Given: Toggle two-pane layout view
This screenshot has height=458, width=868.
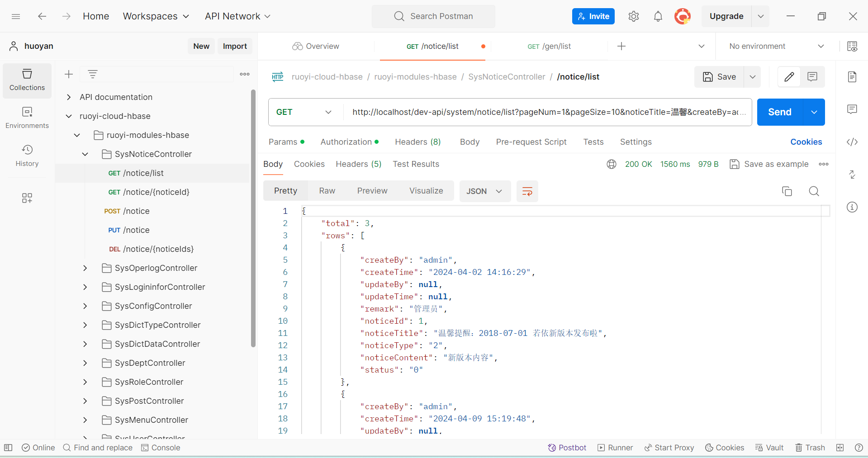Looking at the screenshot, I should 840,448.
